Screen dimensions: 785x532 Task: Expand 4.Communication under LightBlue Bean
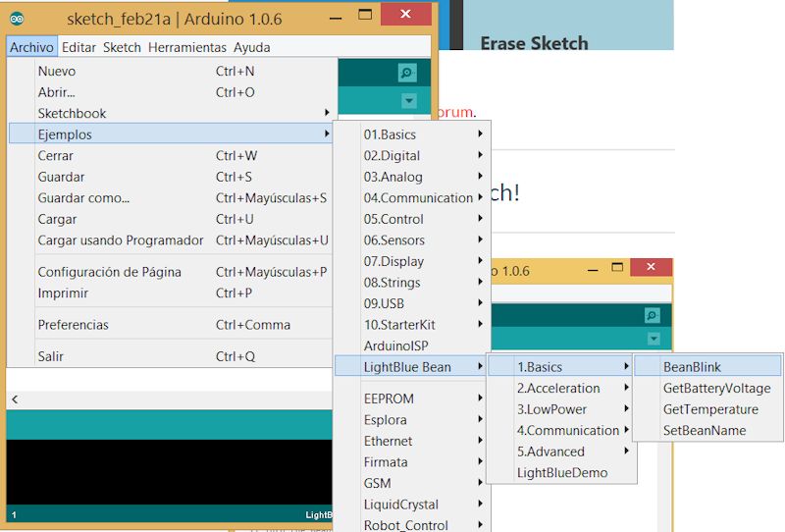[561, 430]
